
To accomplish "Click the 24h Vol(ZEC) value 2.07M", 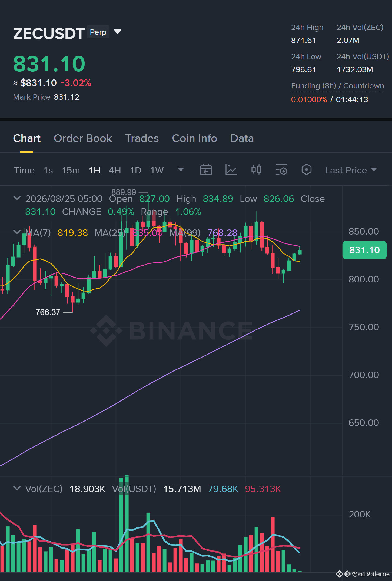I will [x=348, y=40].
